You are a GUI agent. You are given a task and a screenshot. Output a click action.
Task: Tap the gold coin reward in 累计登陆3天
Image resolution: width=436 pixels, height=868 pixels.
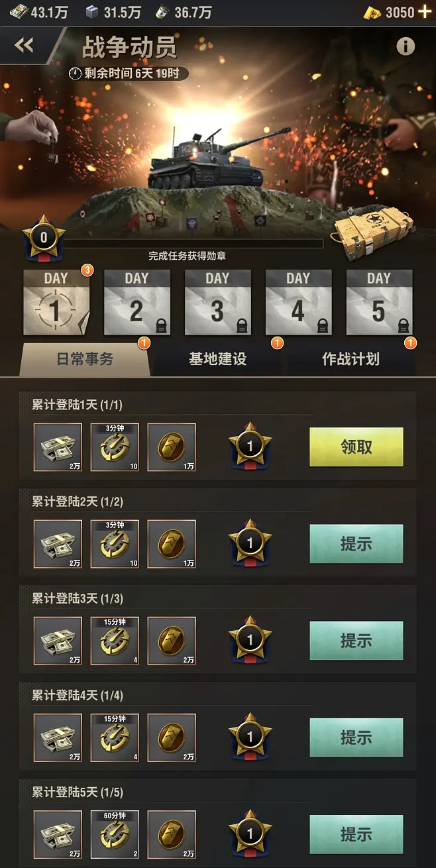coord(172,641)
